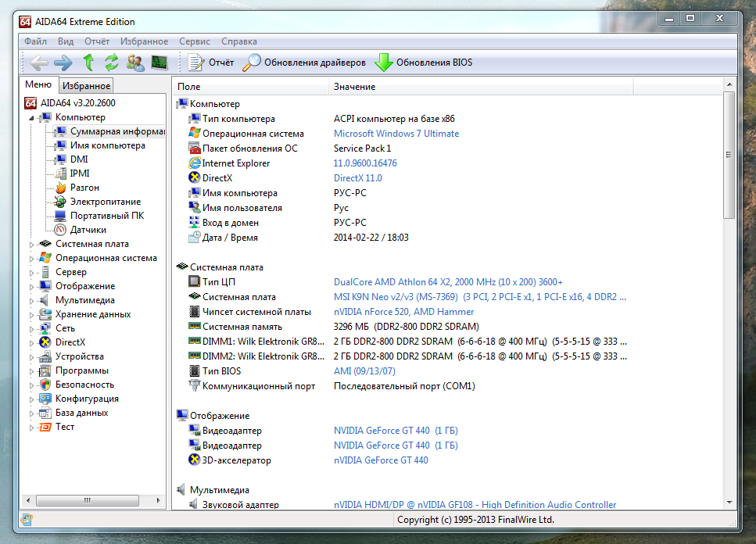This screenshot has height=544, width=756.
Task: Expand the Сеть tree node
Action: 32,329
